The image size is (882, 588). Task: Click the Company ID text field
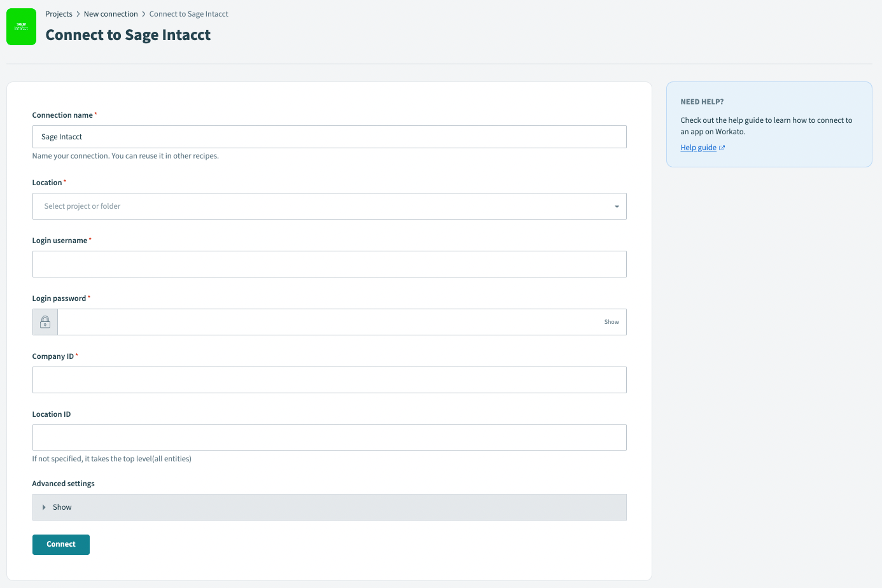click(329, 379)
